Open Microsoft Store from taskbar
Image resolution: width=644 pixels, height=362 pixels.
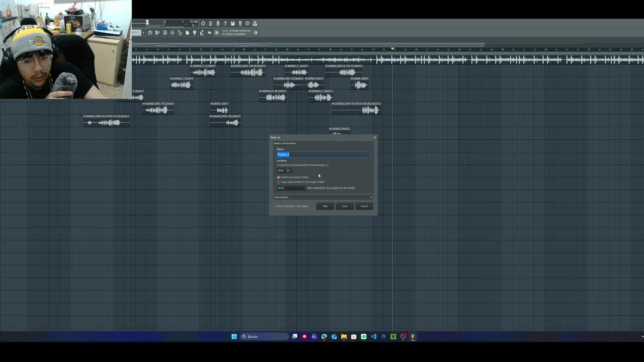pos(354,336)
